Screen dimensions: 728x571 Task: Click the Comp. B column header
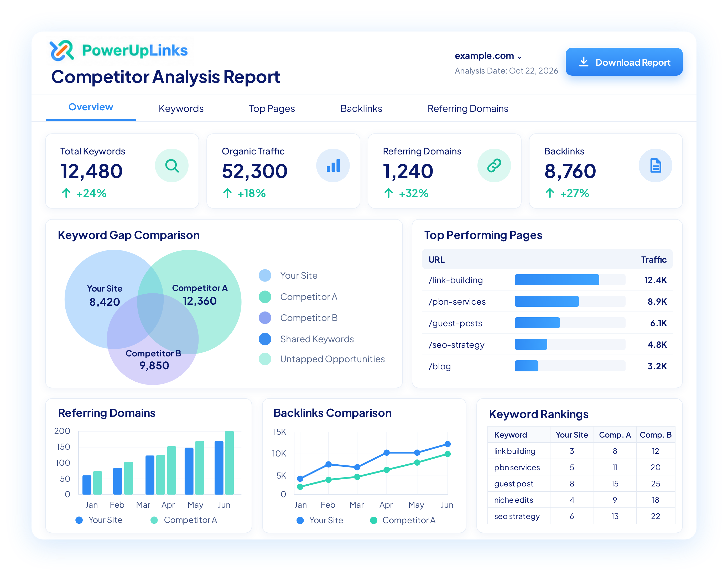656,435
